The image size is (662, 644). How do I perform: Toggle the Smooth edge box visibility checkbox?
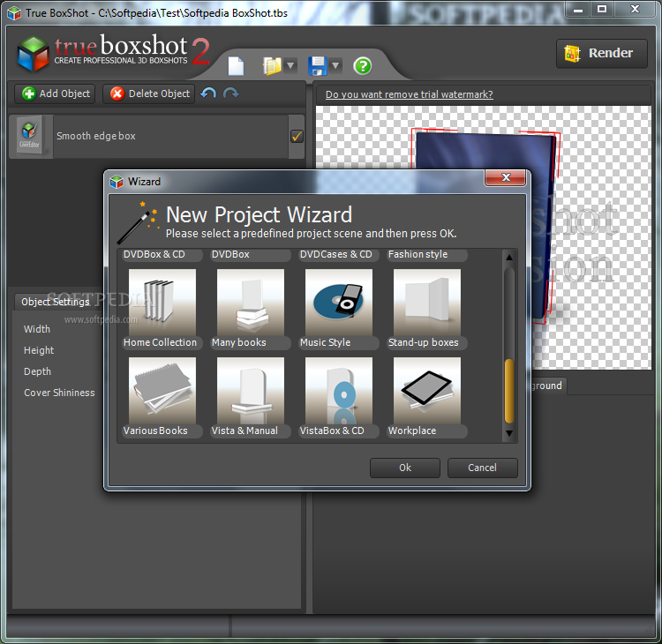(x=297, y=137)
